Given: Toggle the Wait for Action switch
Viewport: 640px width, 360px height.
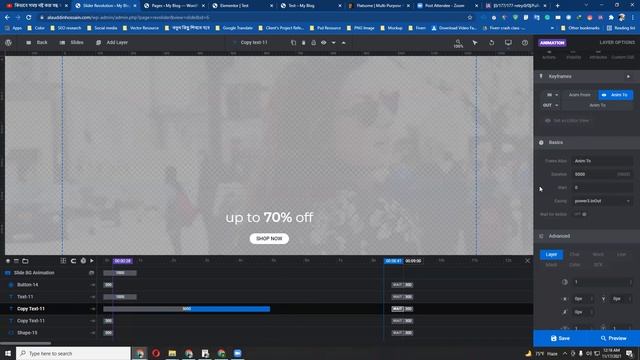Looking at the screenshot, I should (x=580, y=214).
